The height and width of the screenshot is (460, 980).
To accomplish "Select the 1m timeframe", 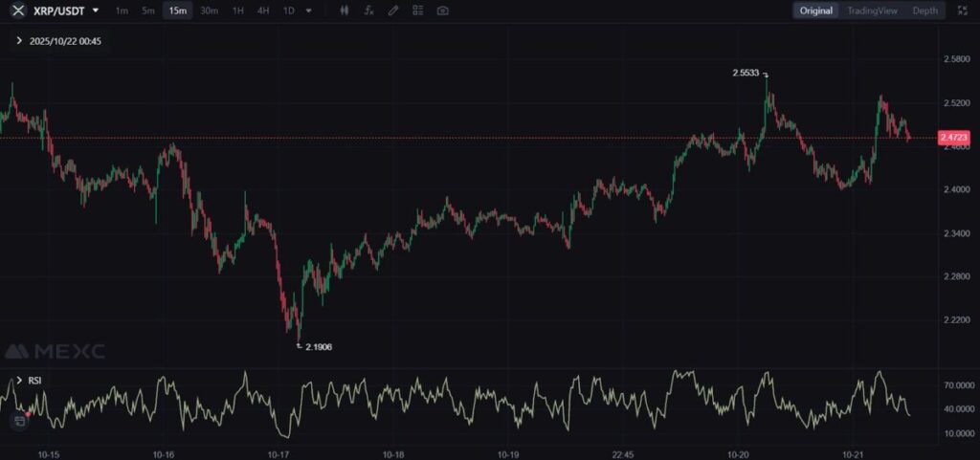I will point(122,11).
